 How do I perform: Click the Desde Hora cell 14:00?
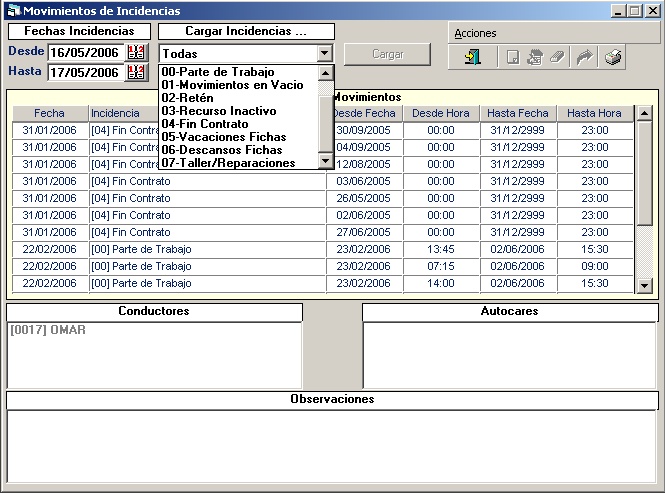pos(441,283)
